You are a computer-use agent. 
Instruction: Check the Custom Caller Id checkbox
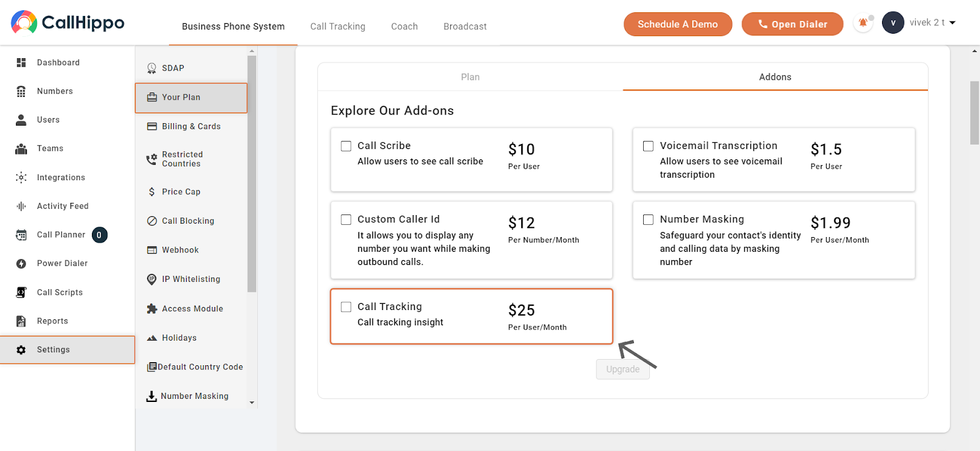[x=346, y=219]
